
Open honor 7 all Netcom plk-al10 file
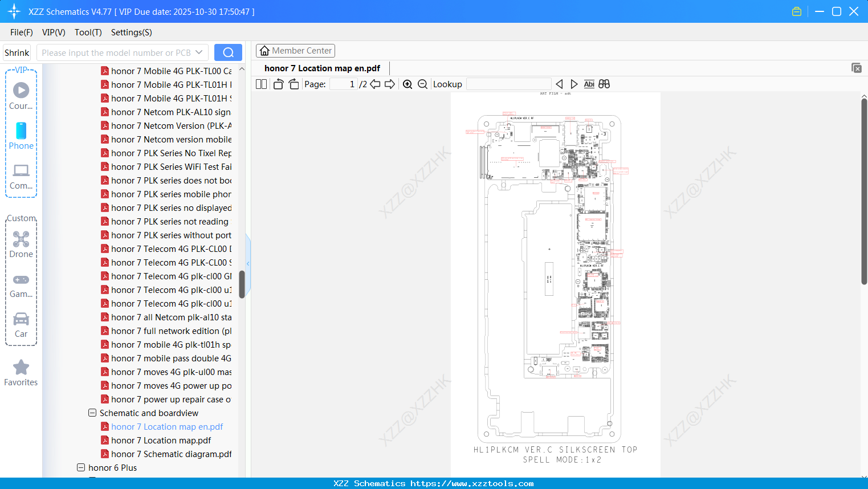click(171, 317)
